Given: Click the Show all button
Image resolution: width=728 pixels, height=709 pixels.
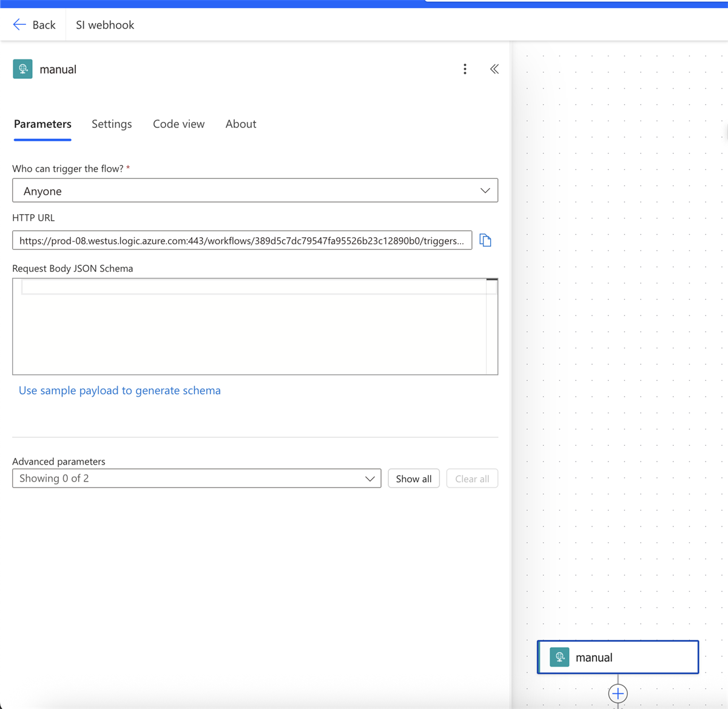Looking at the screenshot, I should tap(414, 479).
